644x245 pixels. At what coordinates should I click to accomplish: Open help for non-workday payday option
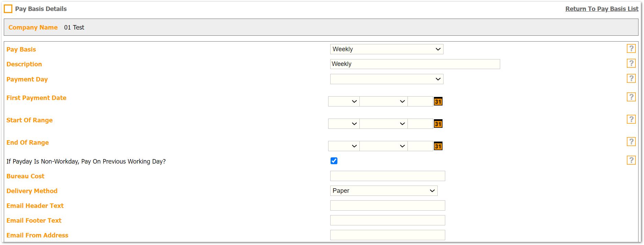631,160
